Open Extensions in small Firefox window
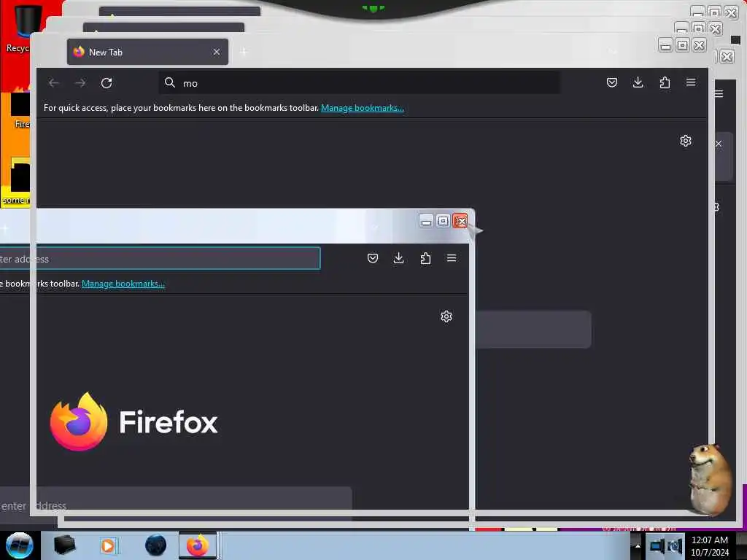This screenshot has width=747, height=560. [x=425, y=258]
